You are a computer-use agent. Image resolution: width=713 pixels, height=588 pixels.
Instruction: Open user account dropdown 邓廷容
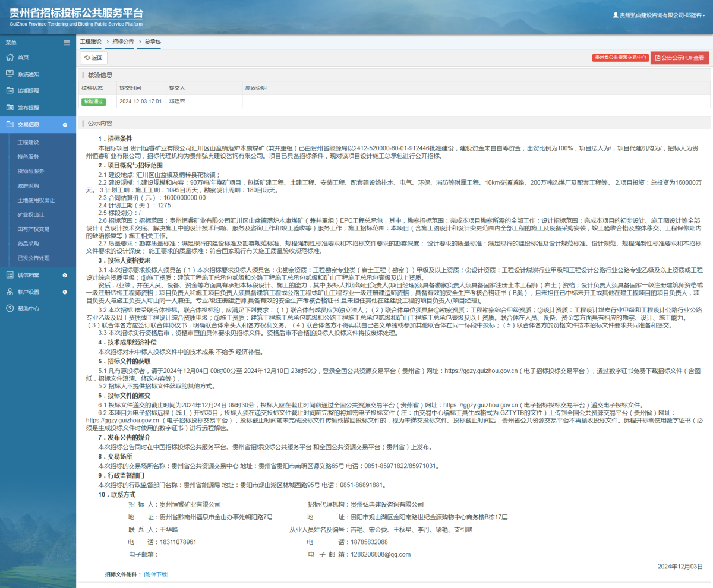[660, 15]
